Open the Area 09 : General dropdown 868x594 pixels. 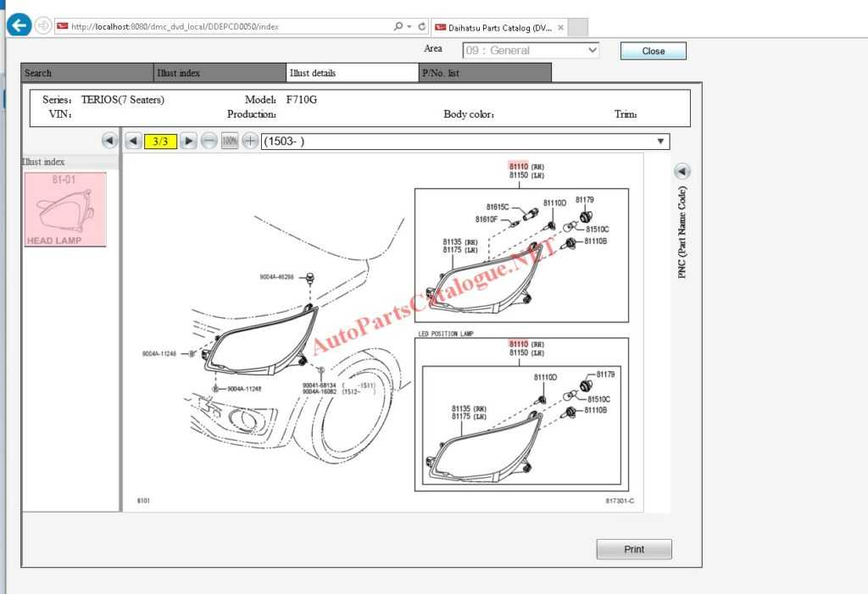pyautogui.click(x=531, y=51)
